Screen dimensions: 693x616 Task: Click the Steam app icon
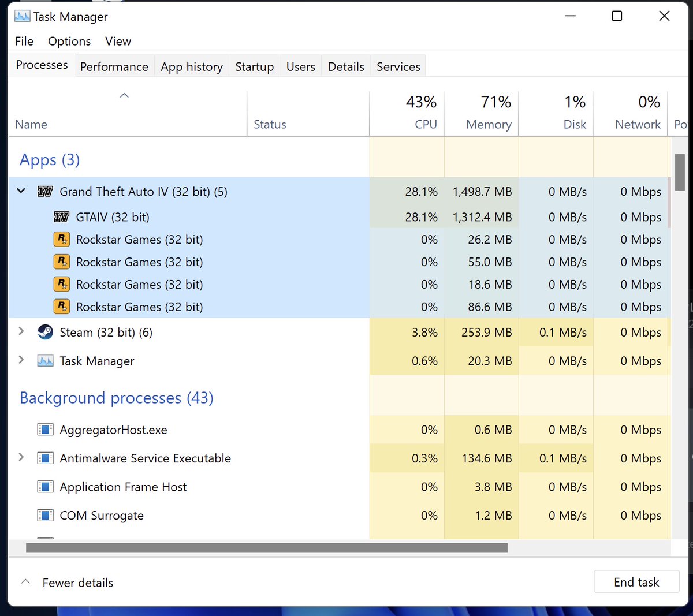pyautogui.click(x=45, y=332)
